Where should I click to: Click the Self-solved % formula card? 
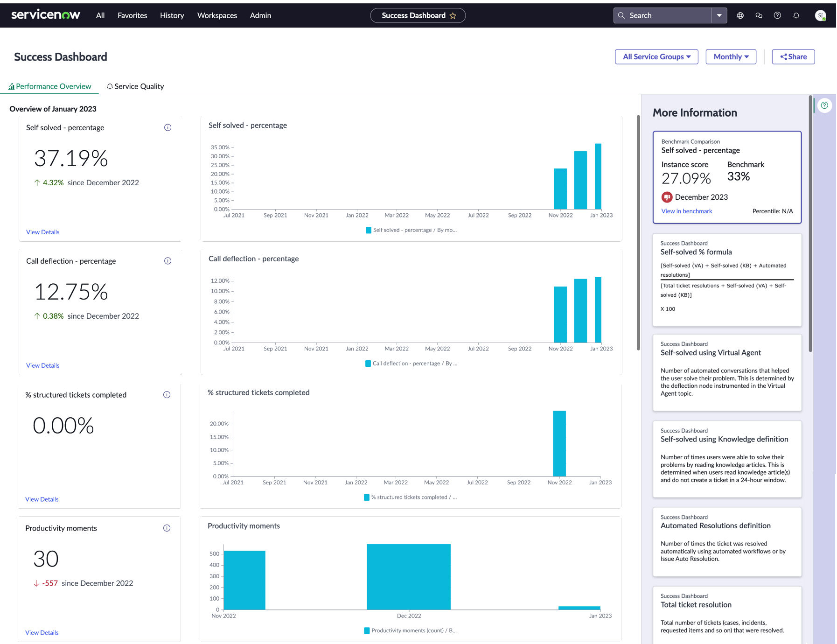[727, 280]
